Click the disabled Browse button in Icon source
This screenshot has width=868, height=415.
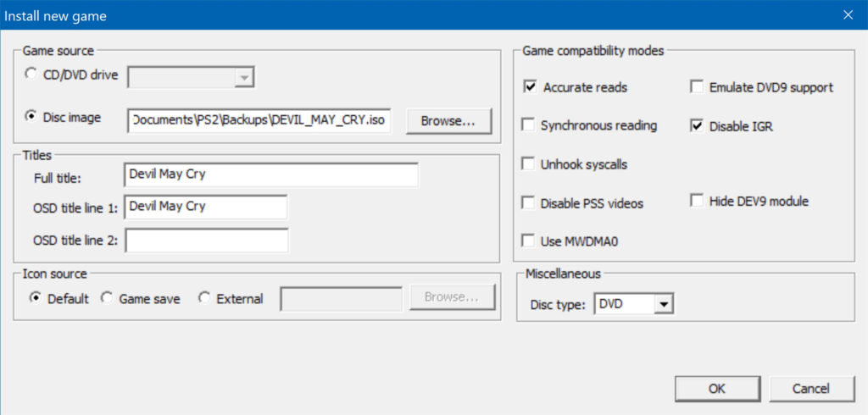click(453, 297)
